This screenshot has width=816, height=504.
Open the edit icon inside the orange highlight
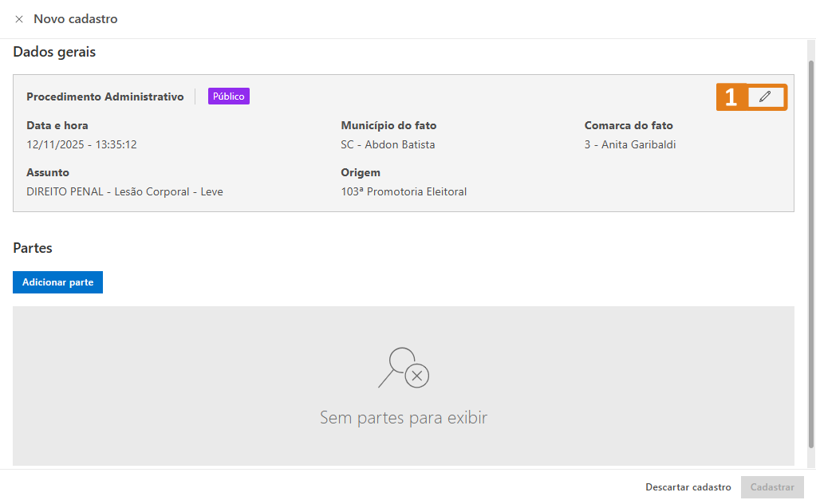(765, 96)
